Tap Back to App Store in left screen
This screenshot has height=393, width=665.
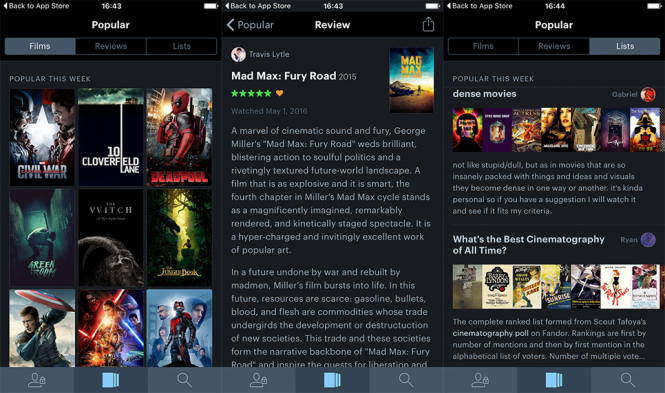pos(35,6)
